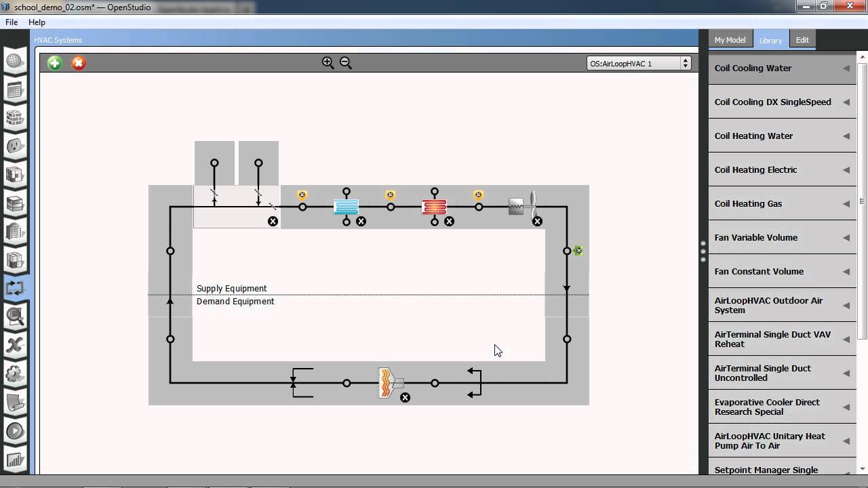868x488 pixels.
Task: Select the demand splitter on right
Action: tap(475, 383)
